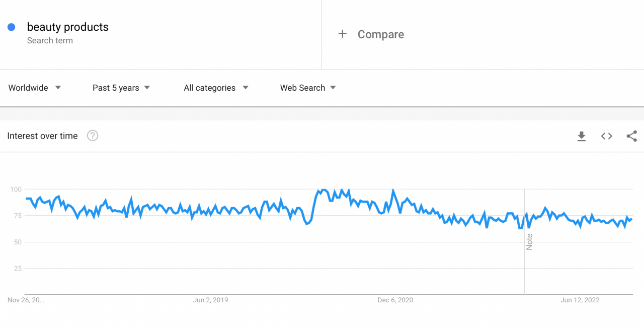This screenshot has width=644, height=328.
Task: Click the plus icon beside Compare
Action: click(x=343, y=34)
